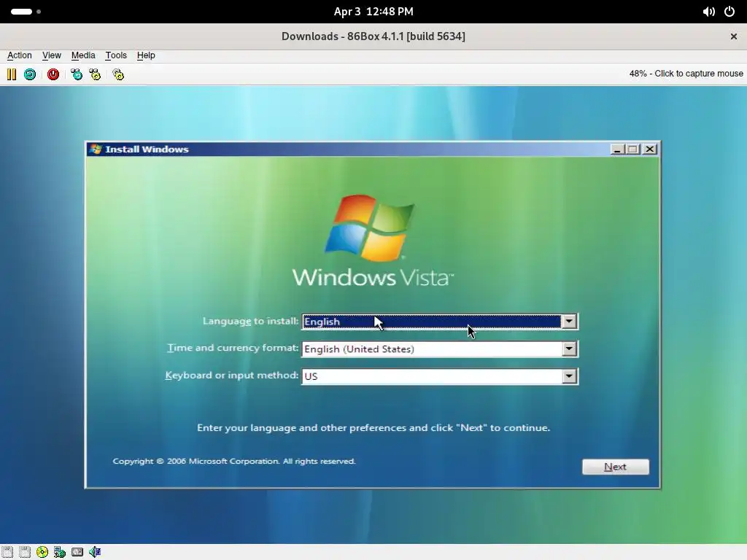Open the GNOME power menu icon
747x560 pixels.
pyautogui.click(x=729, y=12)
